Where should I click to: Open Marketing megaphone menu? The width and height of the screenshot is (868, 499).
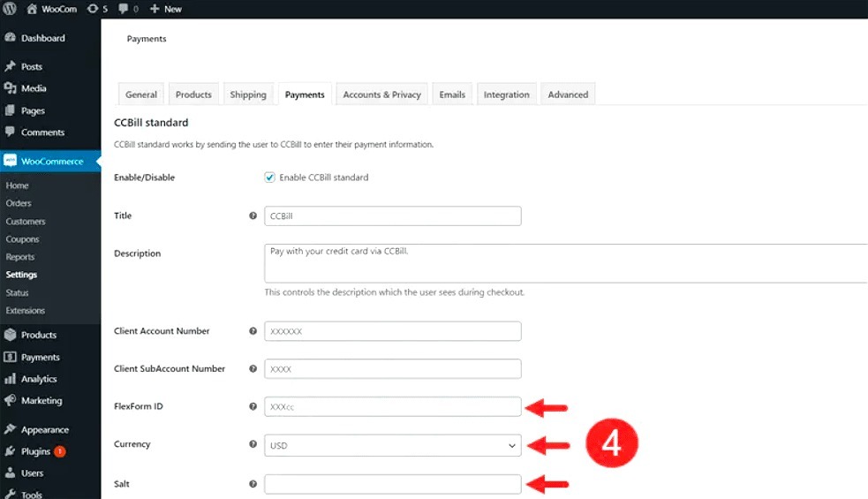tap(10, 400)
